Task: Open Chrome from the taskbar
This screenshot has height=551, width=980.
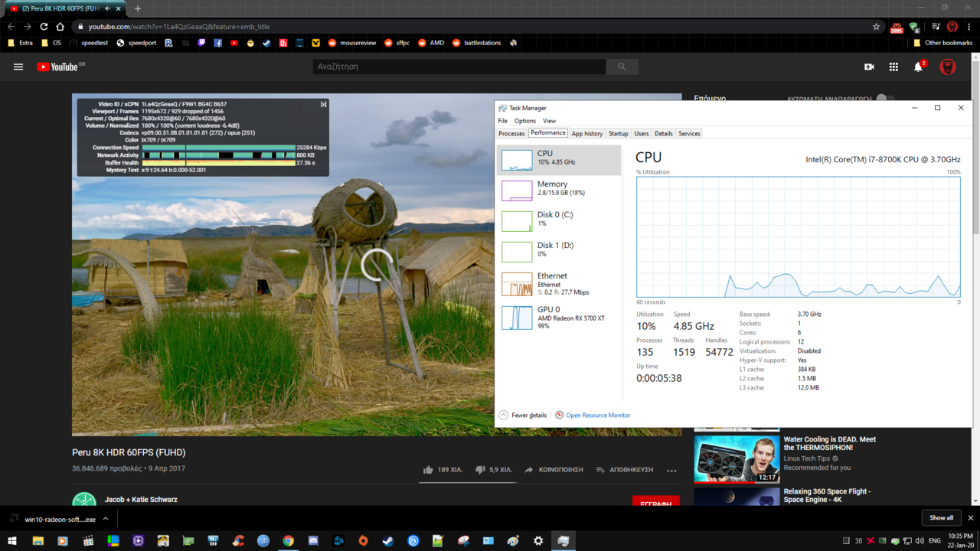Action: [x=288, y=540]
